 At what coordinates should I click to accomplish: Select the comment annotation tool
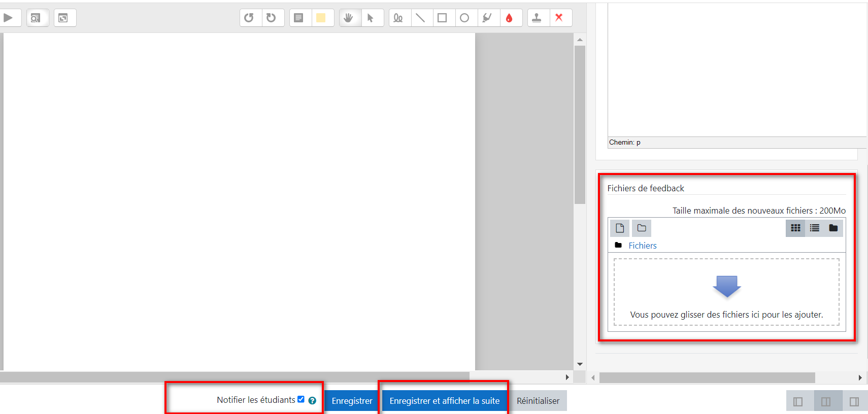pos(298,18)
